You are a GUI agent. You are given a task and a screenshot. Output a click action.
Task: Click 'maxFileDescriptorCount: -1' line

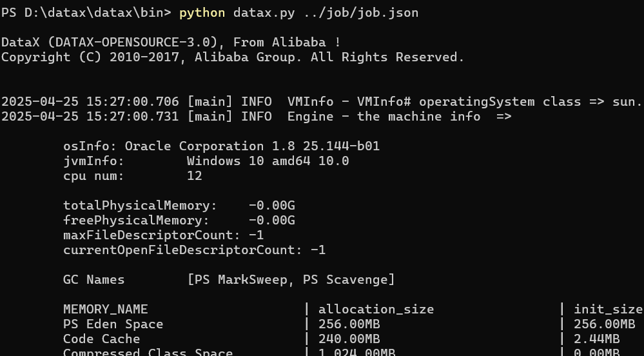pyautogui.click(x=164, y=235)
